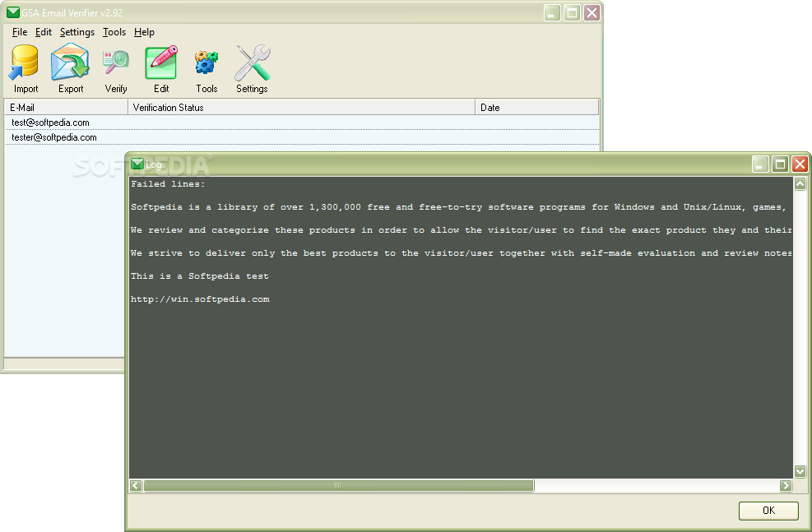Open the Edit pencil tool

coord(161,69)
